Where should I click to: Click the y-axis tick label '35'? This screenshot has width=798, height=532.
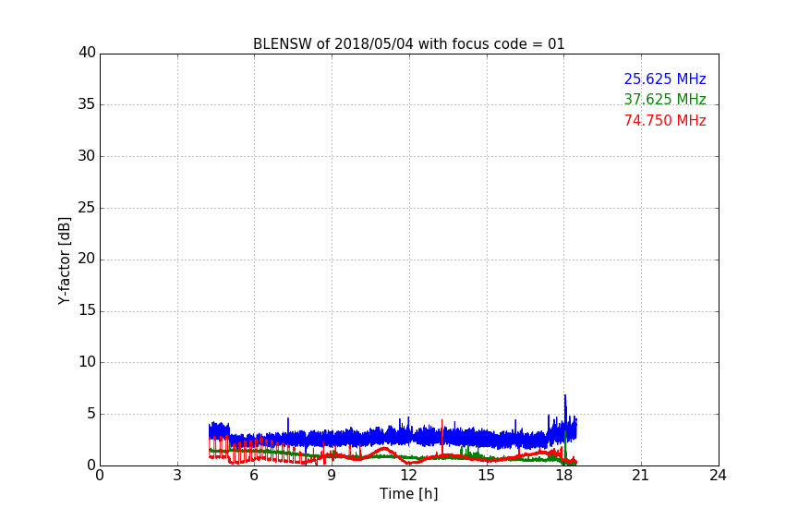coord(87,104)
